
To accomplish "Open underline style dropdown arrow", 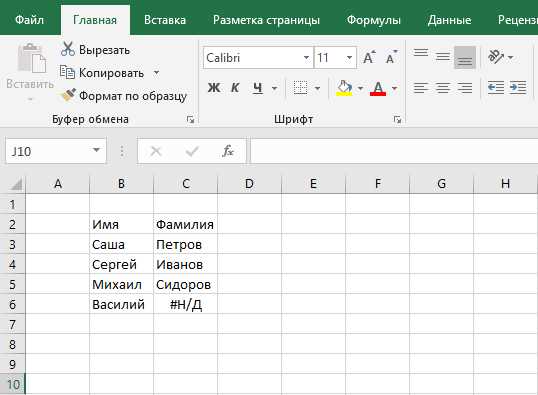I will pyautogui.click(x=274, y=89).
